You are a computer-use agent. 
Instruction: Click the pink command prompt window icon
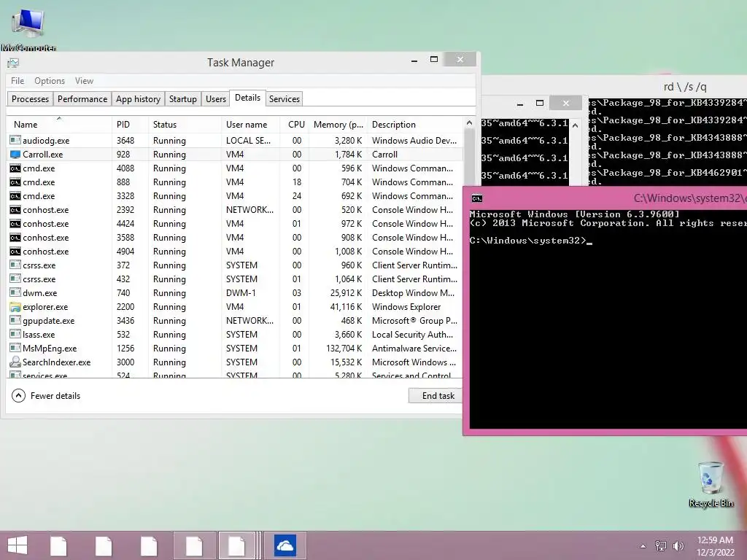pyautogui.click(x=477, y=198)
